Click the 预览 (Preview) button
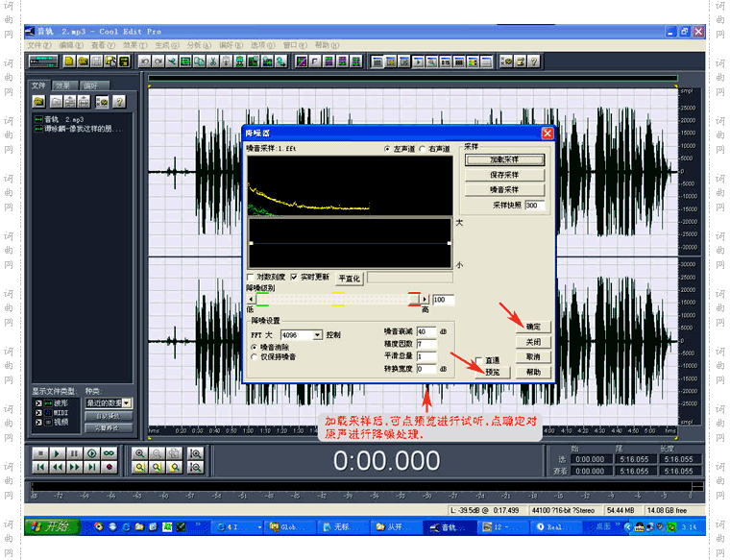 (x=493, y=372)
